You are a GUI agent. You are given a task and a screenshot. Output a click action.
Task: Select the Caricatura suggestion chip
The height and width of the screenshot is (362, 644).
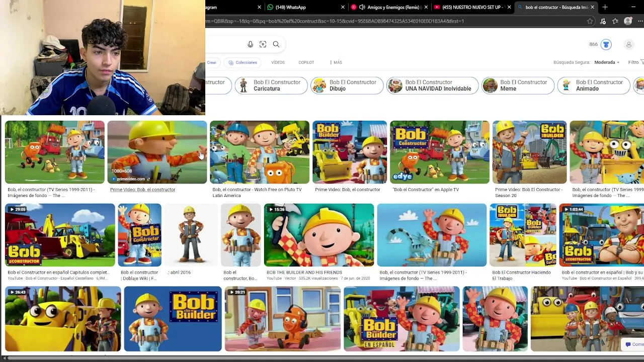click(x=271, y=85)
